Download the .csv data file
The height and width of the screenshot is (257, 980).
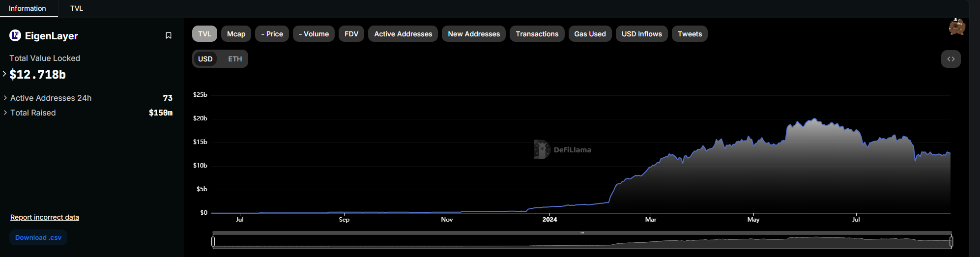click(38, 237)
